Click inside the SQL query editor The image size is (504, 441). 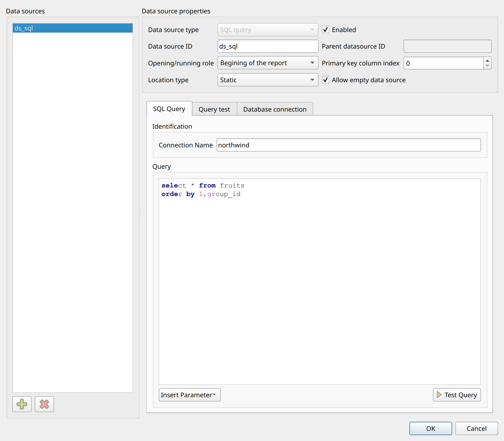pyautogui.click(x=320, y=281)
